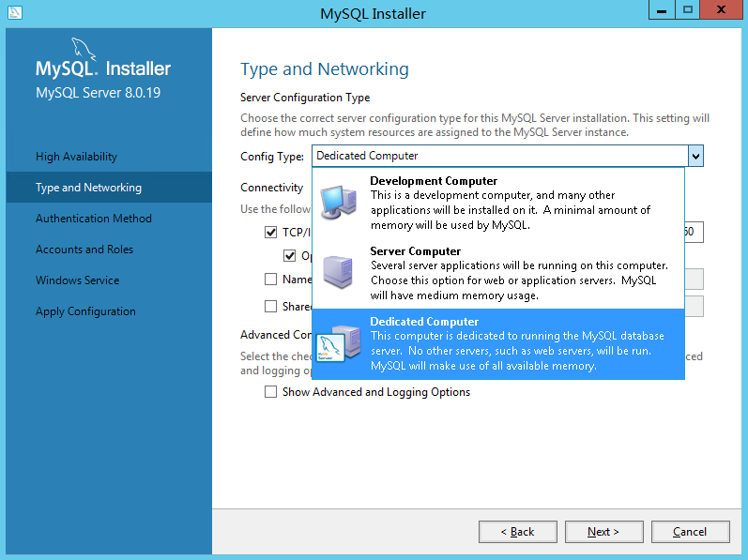
Task: Minimize the MySQL Installer window
Action: click(662, 10)
